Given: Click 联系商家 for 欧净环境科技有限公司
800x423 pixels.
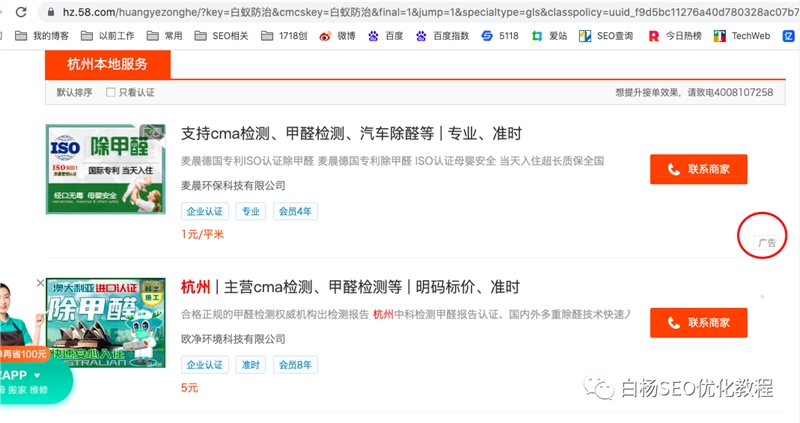Looking at the screenshot, I should 698,323.
